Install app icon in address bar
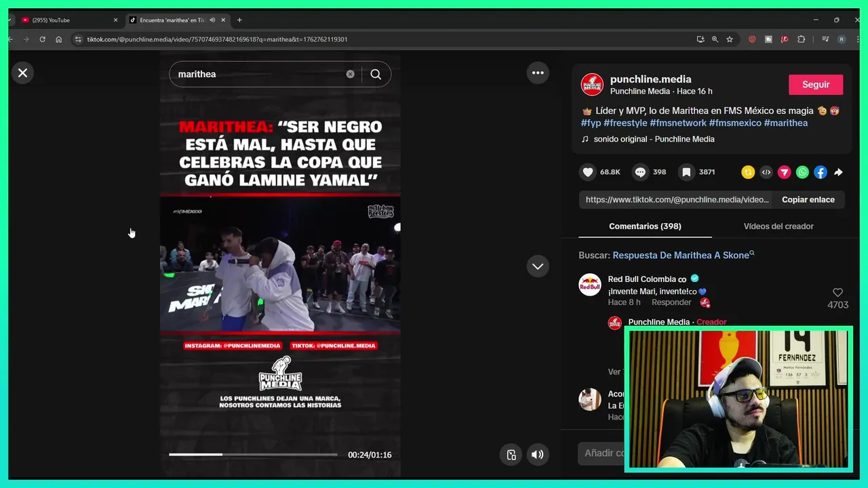 (700, 39)
